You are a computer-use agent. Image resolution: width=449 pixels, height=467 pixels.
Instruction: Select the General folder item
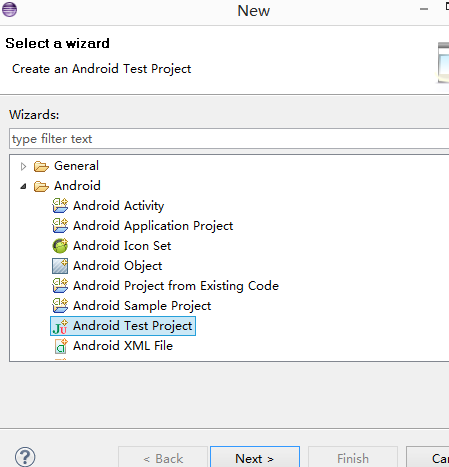[x=76, y=166]
